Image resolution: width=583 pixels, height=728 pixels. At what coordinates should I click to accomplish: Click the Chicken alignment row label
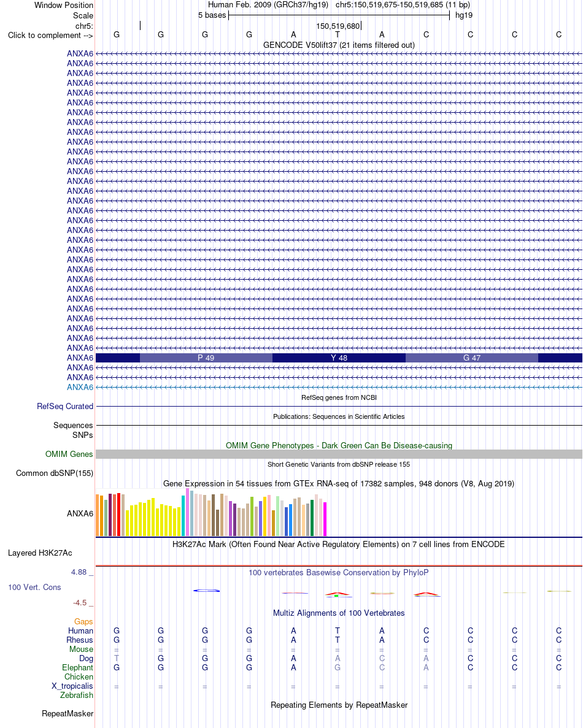pos(79,677)
